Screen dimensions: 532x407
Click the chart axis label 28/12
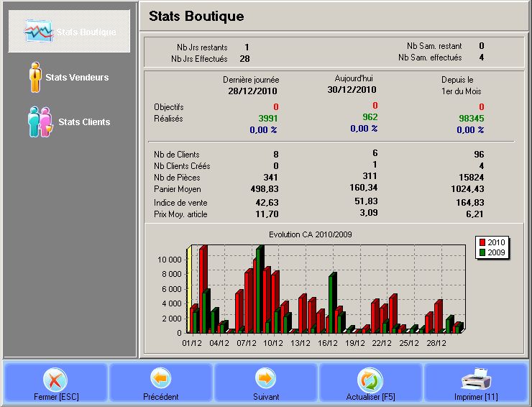coord(436,343)
